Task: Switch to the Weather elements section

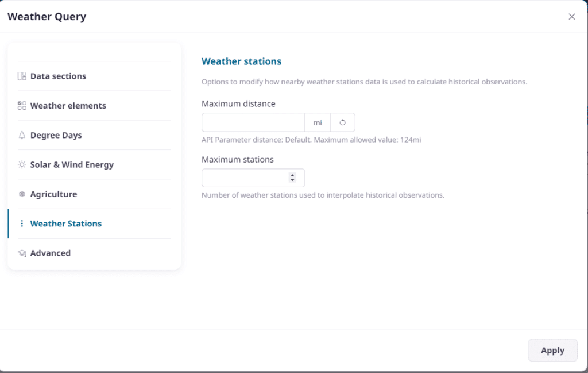Action: coord(68,105)
